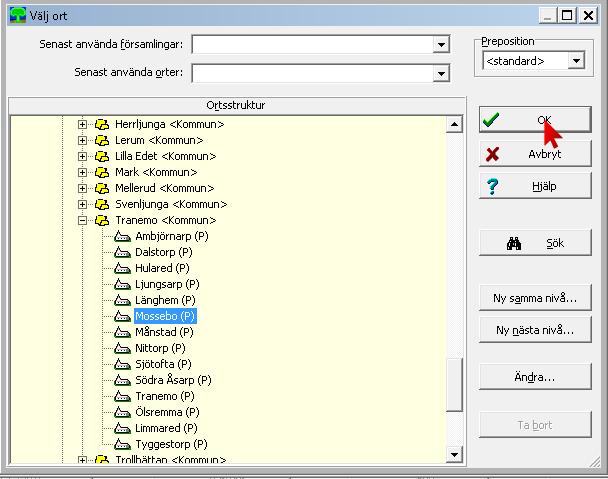Select Sjötofta (P) in the tree

(x=163, y=364)
